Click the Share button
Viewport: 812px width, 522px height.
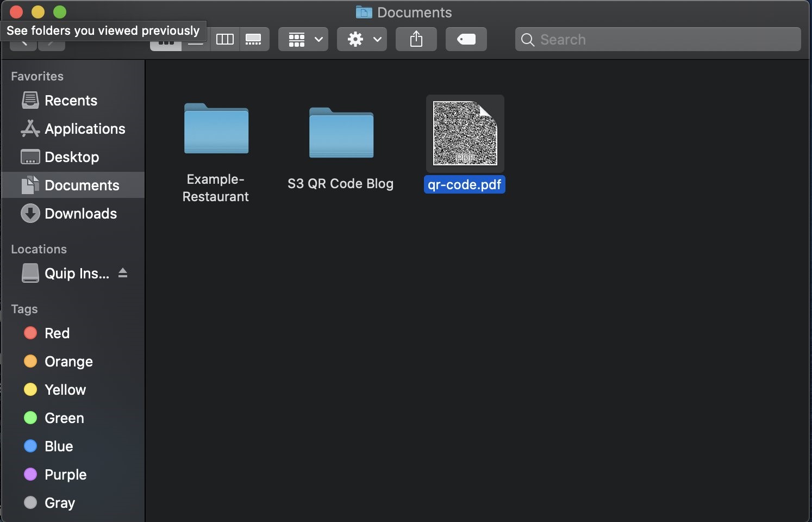coord(416,39)
